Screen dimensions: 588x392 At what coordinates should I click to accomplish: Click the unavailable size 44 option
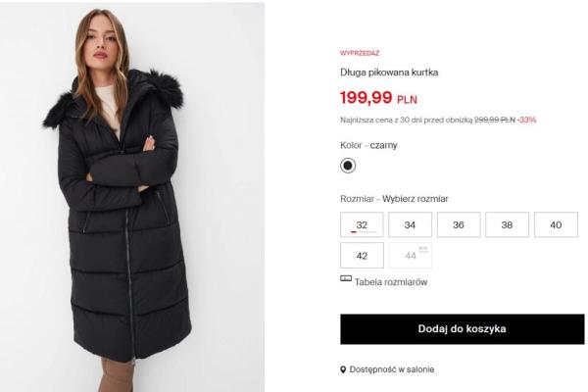point(409,255)
